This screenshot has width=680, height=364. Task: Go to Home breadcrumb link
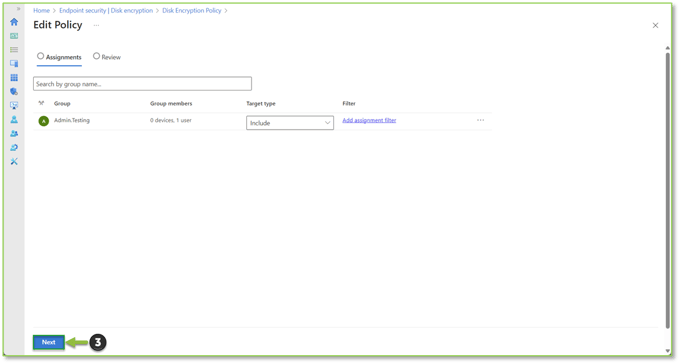pyautogui.click(x=42, y=10)
